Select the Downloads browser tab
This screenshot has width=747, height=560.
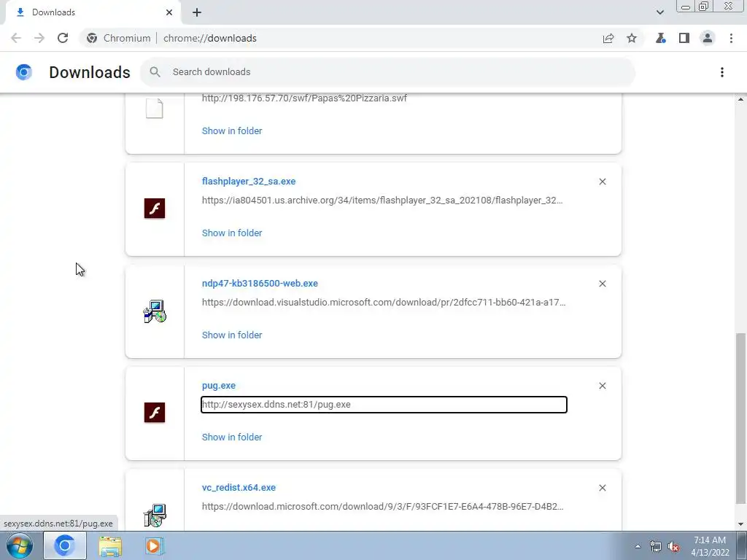[x=93, y=12]
